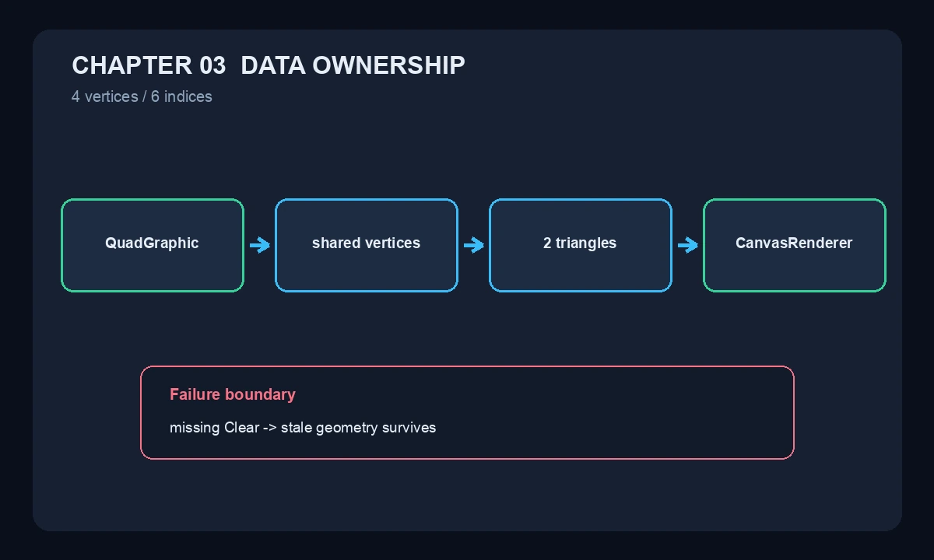Image resolution: width=934 pixels, height=560 pixels.
Task: Select the CanvasRenderer node label
Action: tap(794, 243)
